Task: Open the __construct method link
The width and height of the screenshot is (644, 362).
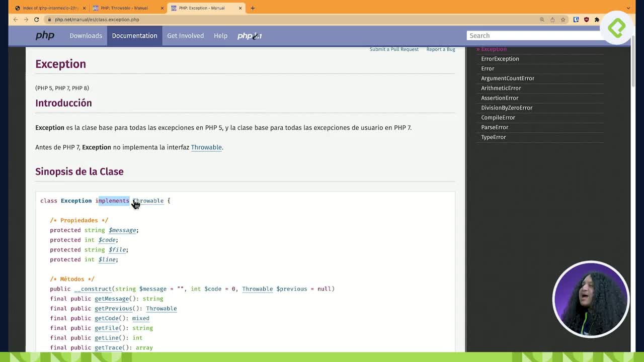Action: pyautogui.click(x=93, y=289)
